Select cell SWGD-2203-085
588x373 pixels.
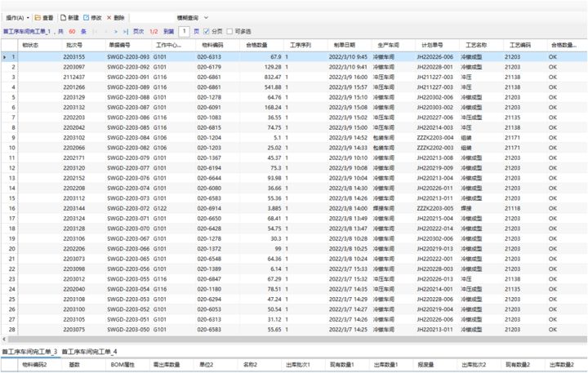tap(128, 128)
